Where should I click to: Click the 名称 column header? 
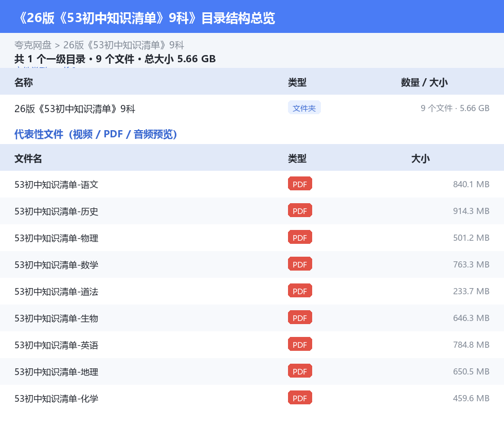24,82
